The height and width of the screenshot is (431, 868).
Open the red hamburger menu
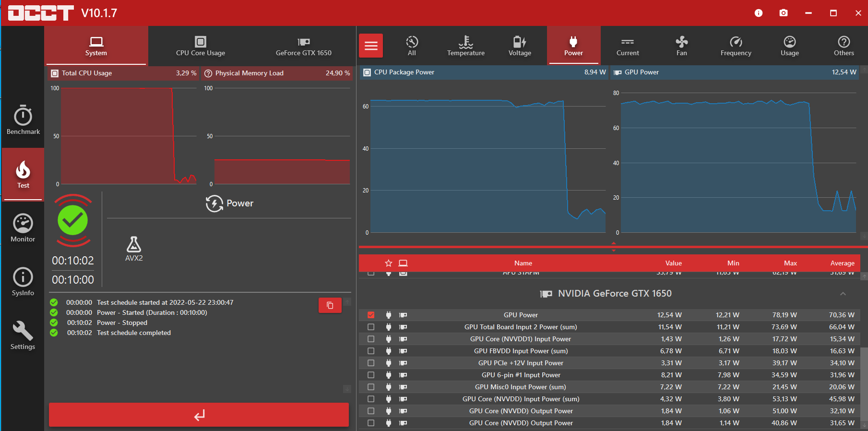pyautogui.click(x=371, y=46)
